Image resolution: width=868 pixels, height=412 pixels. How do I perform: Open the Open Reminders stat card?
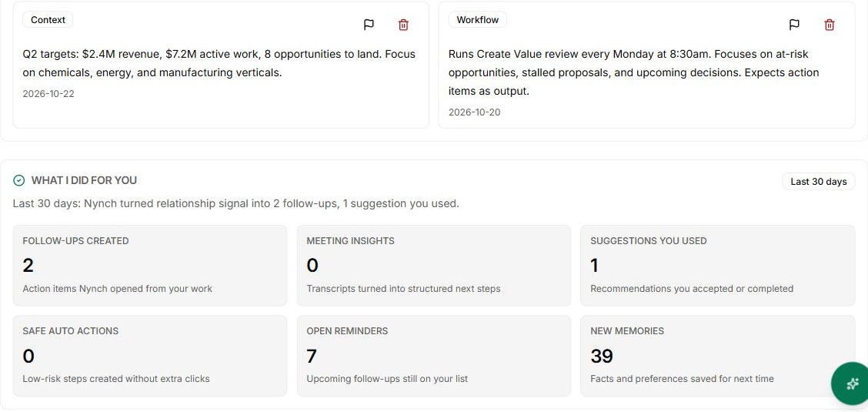[x=434, y=356]
